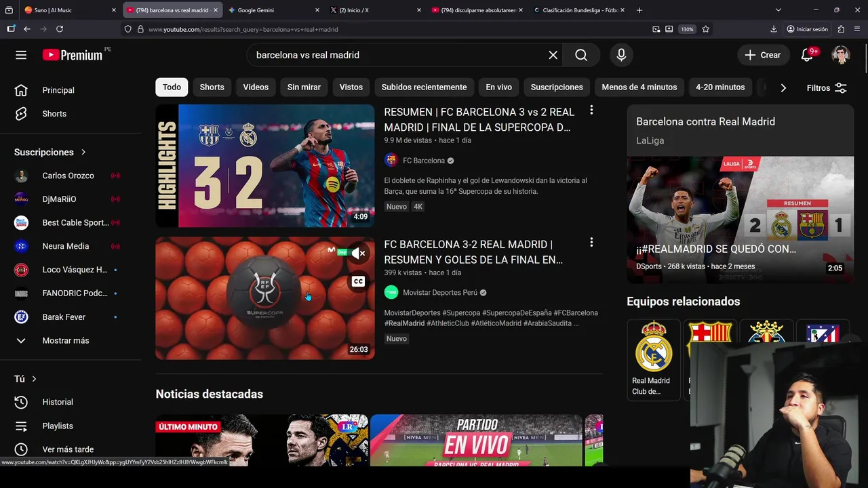This screenshot has height=488, width=868.
Task: Open the account avatar menu
Action: pos(841,55)
